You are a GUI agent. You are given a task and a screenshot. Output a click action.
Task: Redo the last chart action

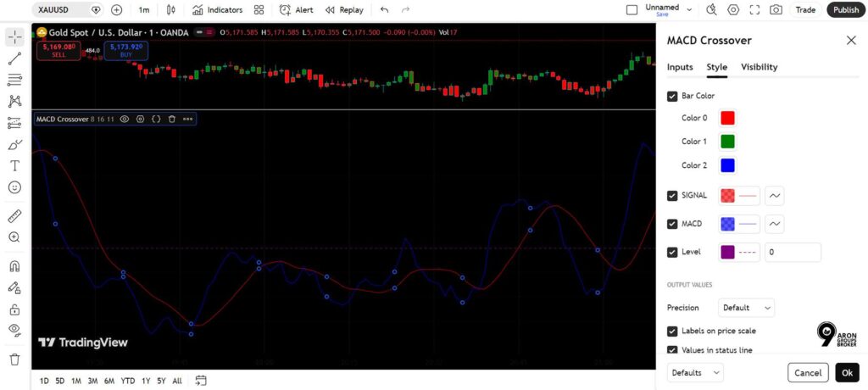[x=405, y=10]
